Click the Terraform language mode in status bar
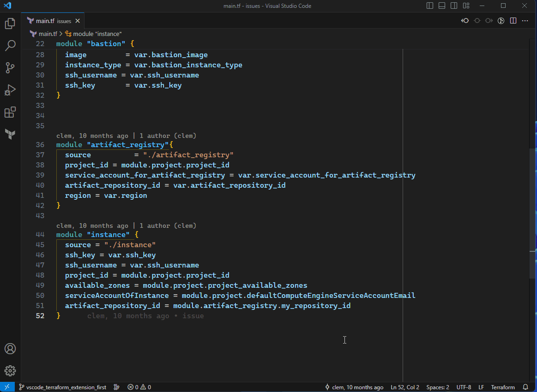This screenshot has height=392, width=537. (502, 387)
